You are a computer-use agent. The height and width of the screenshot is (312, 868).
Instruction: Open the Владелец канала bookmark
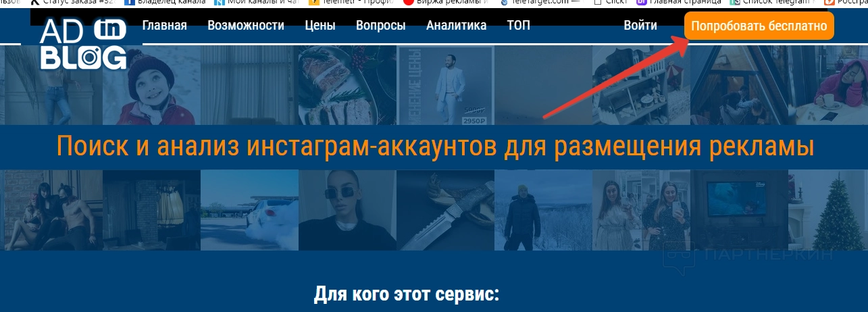167,3
